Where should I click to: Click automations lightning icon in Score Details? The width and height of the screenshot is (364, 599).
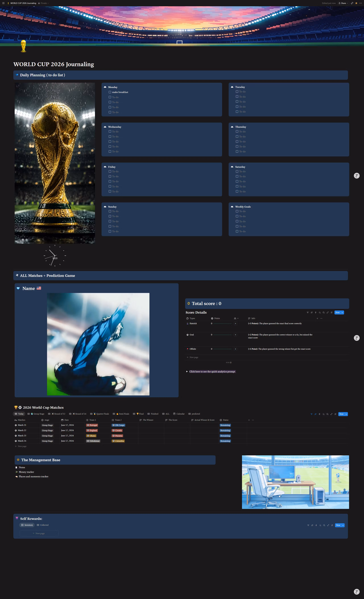[315, 313]
